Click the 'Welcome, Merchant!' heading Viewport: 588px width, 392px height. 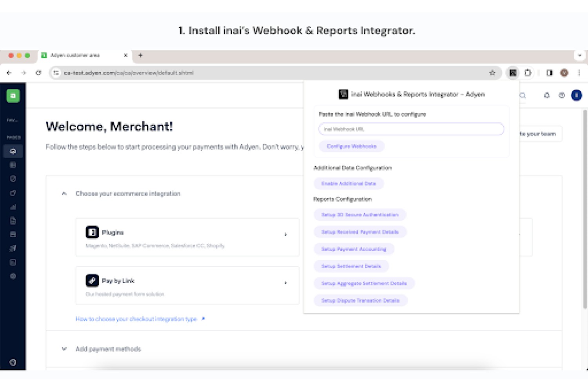tap(109, 127)
